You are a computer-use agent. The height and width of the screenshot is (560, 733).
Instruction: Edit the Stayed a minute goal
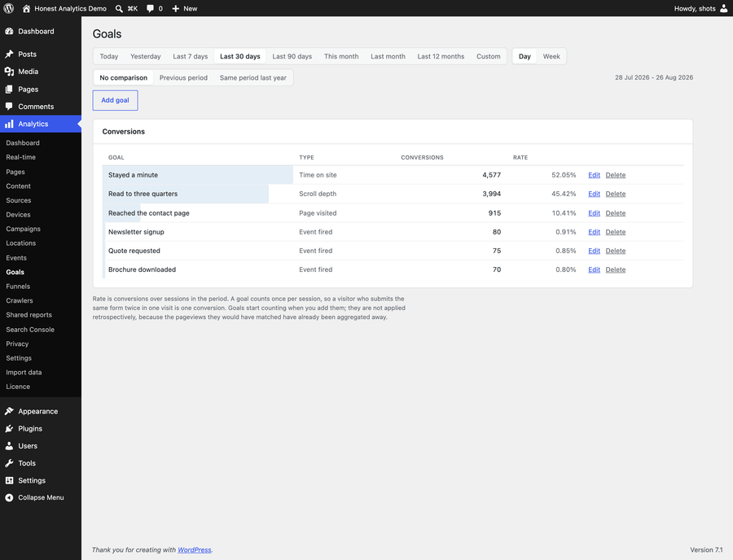pyautogui.click(x=594, y=175)
